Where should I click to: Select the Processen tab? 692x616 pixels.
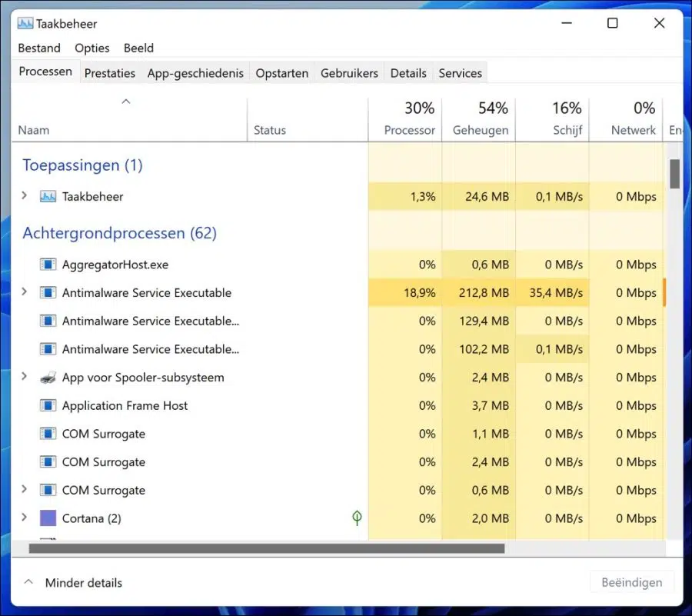click(x=45, y=72)
